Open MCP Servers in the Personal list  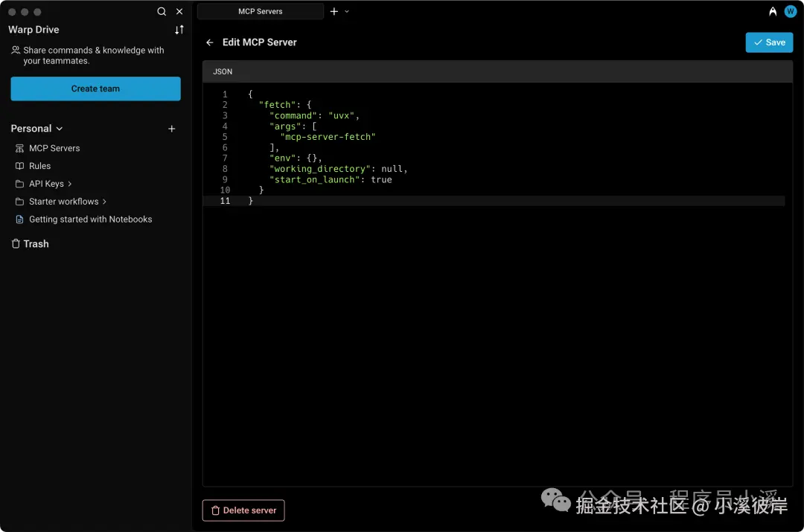(x=54, y=148)
